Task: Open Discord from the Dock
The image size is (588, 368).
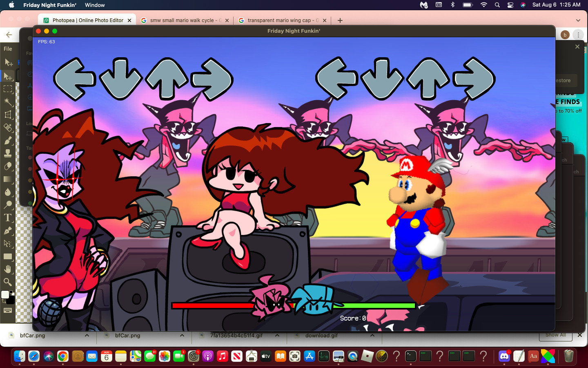Action: click(x=504, y=356)
